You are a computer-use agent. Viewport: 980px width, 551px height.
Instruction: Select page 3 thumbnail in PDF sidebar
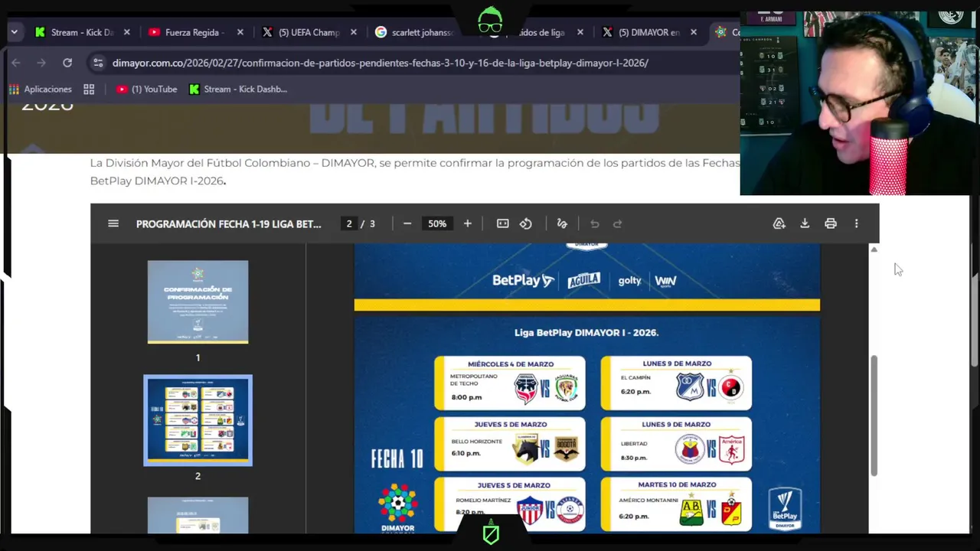coord(198,515)
